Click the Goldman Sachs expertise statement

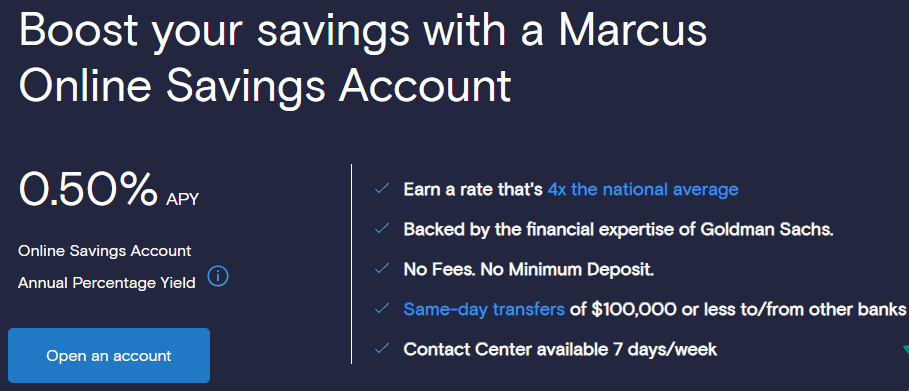(x=619, y=229)
